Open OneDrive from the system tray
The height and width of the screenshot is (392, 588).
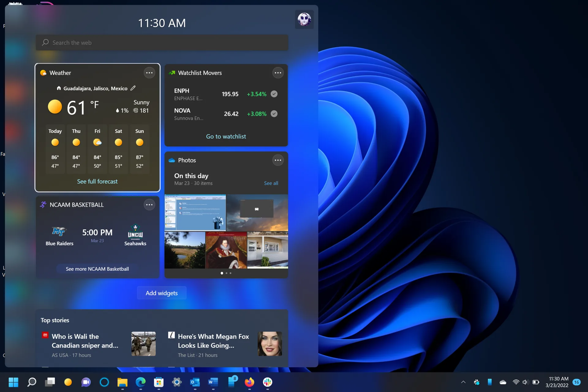coord(503,382)
